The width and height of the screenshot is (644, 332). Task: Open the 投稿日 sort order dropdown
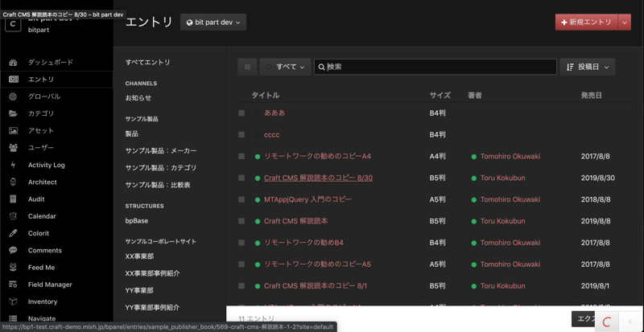coord(588,67)
